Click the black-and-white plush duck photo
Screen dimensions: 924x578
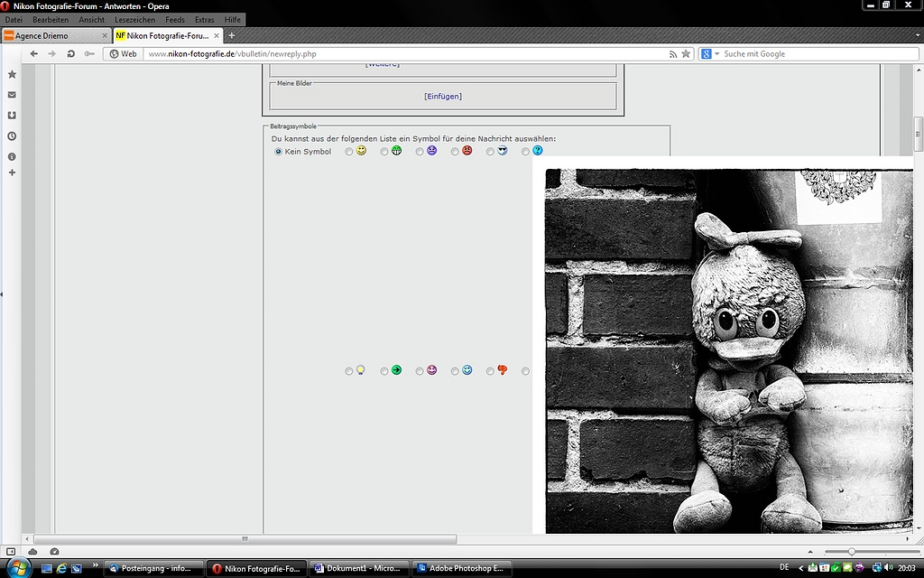click(729, 351)
